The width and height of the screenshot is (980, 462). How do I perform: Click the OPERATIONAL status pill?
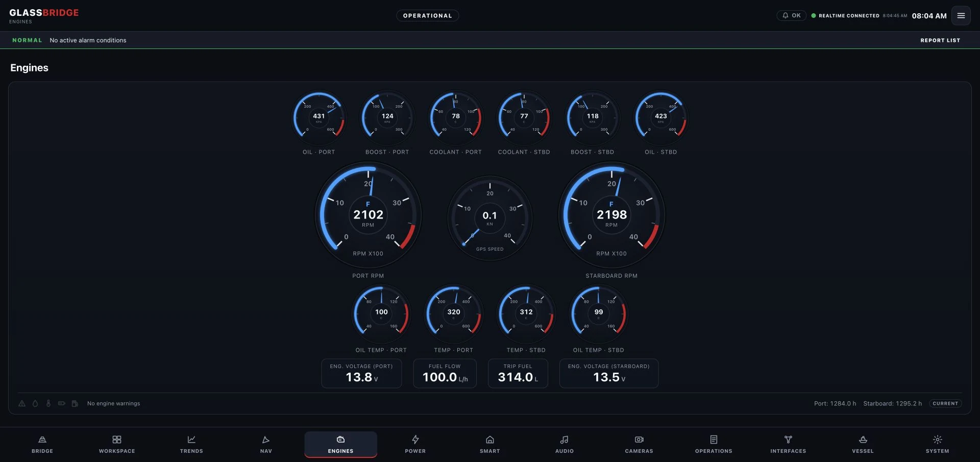tap(428, 16)
